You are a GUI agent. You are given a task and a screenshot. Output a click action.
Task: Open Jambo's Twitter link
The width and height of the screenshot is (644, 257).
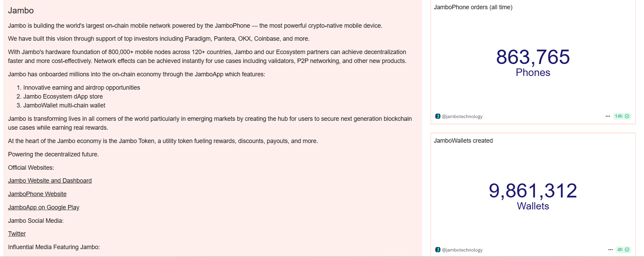point(17,234)
